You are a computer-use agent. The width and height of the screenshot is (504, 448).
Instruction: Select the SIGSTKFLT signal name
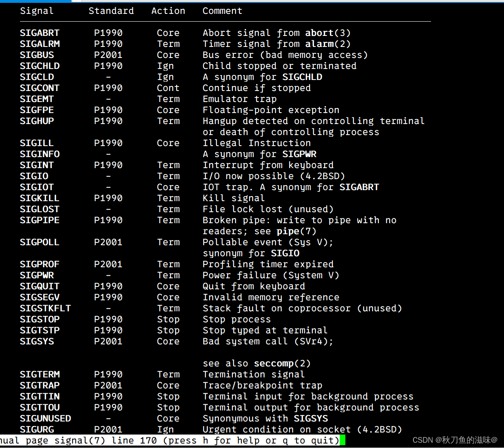click(x=45, y=308)
